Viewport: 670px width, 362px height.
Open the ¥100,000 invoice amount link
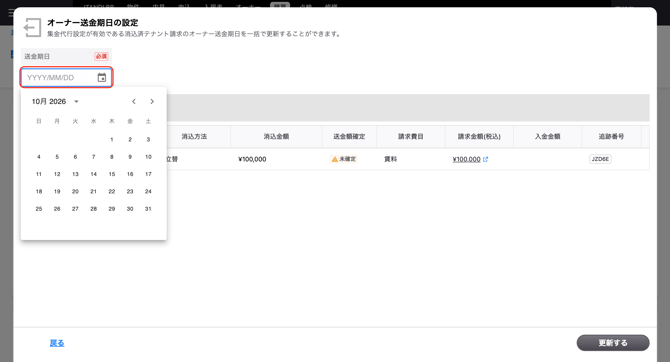[x=466, y=159]
